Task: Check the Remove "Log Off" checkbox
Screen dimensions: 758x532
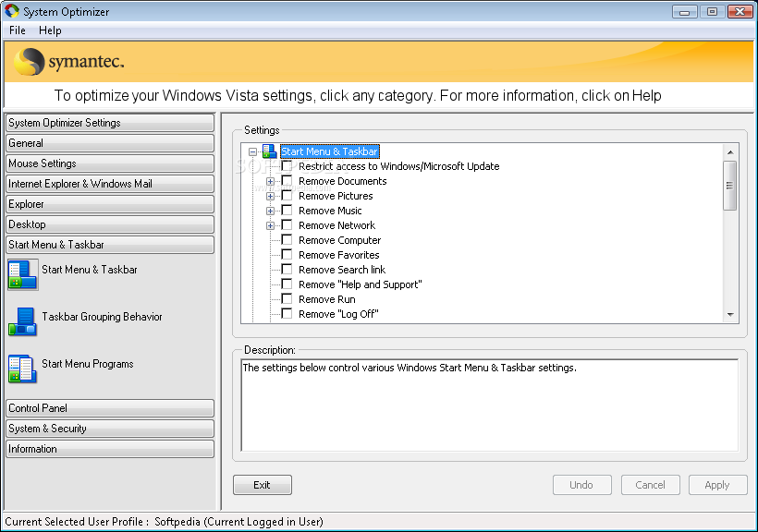Action: (287, 314)
